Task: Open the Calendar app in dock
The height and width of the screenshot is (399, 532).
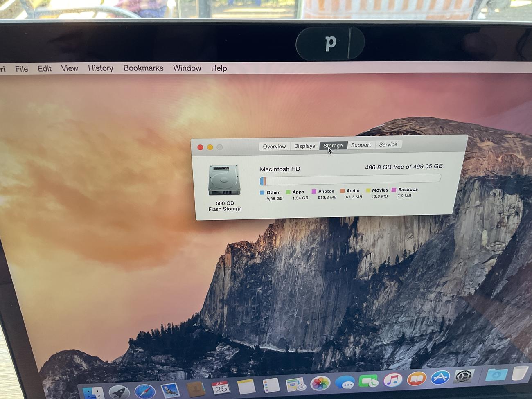Action: pyautogui.click(x=221, y=388)
